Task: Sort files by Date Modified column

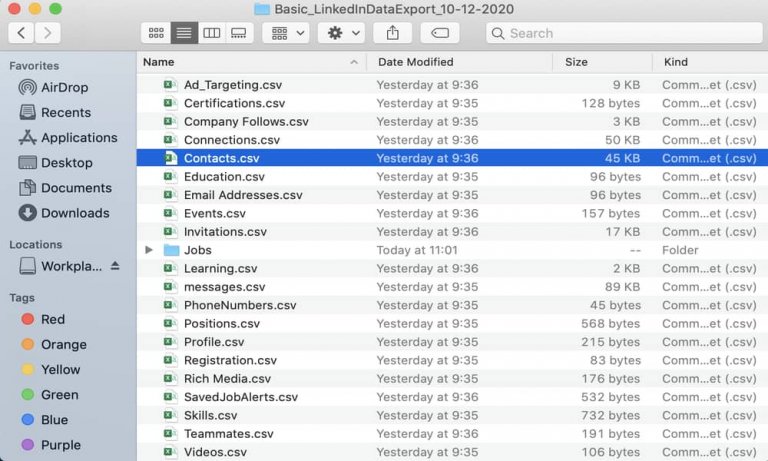Action: (415, 62)
